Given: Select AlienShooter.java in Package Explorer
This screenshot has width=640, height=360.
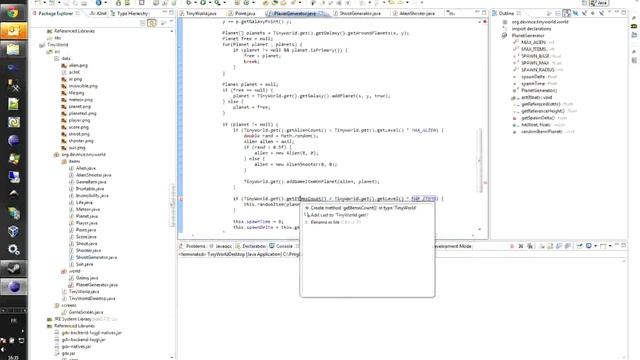Looking at the screenshot, I should click(x=90, y=175).
